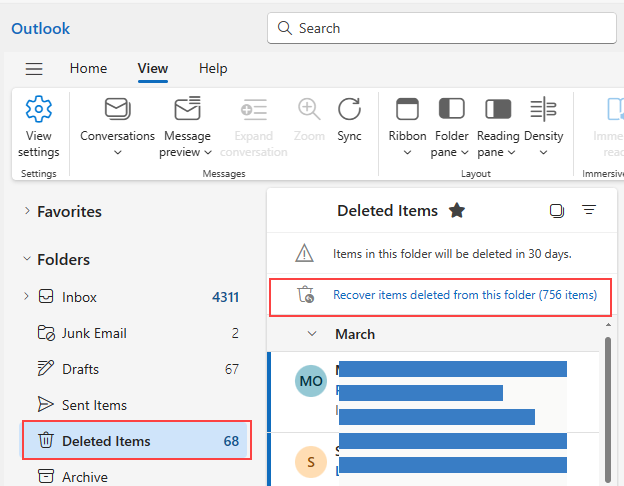Open the Folder pane dropdown chevron
This screenshot has height=486, width=624.
(464, 152)
